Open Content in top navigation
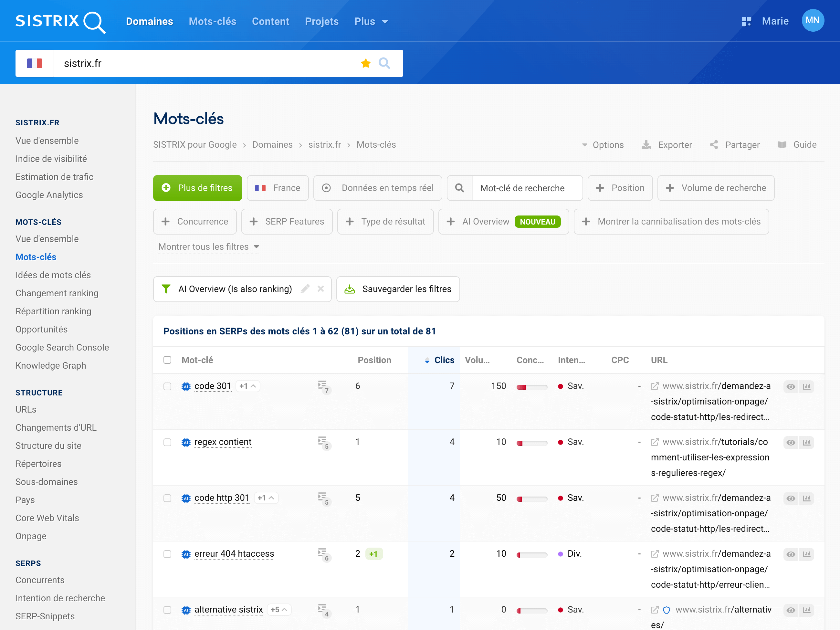Viewport: 840px width, 630px height. tap(270, 21)
